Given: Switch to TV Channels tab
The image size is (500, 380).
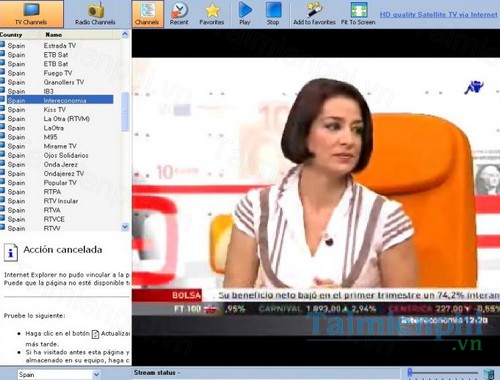Looking at the screenshot, I should (32, 14).
